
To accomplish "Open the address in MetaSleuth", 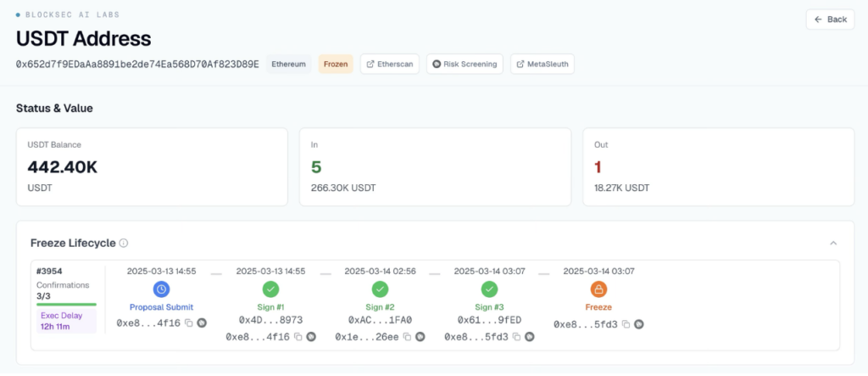I will (542, 64).
